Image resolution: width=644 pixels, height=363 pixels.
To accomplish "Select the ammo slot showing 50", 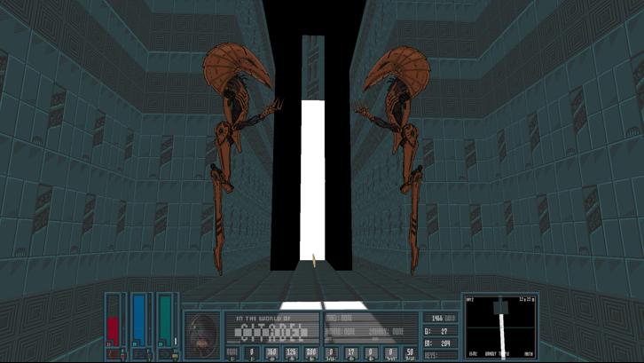I will pos(410,353).
